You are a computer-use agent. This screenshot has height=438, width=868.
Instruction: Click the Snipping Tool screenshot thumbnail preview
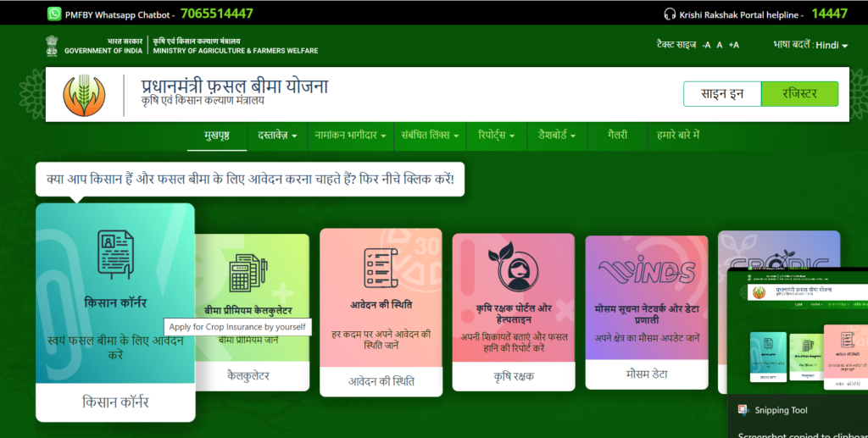click(798, 330)
